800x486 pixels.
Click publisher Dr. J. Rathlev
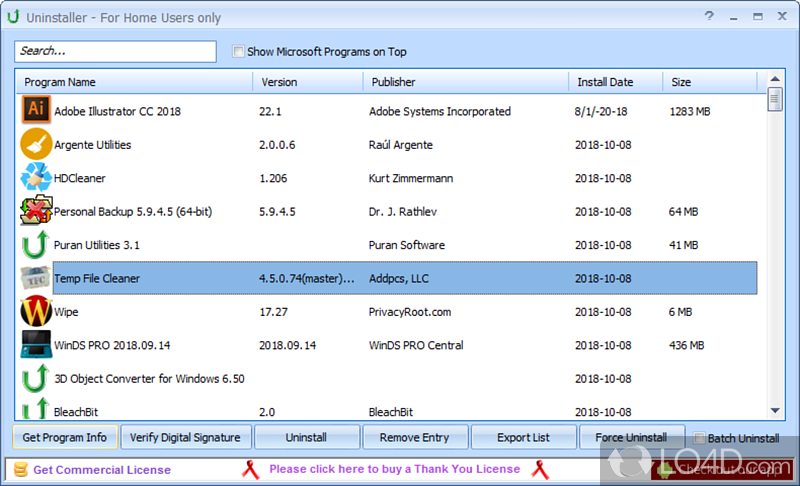403,212
